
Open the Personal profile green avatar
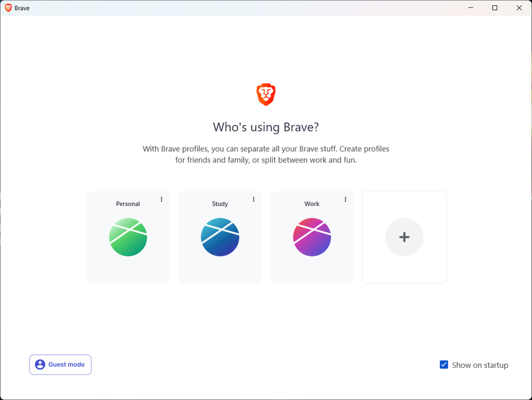tap(128, 237)
